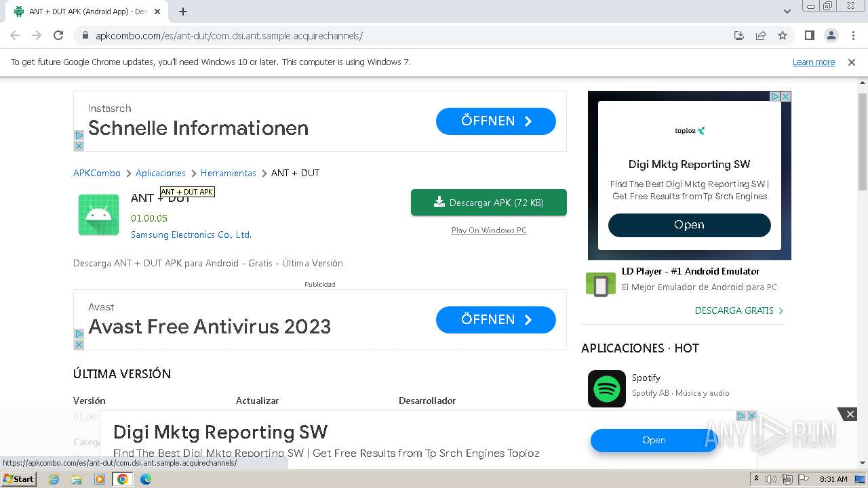Screen dimensions: 868x488
Task: Open a new tab with the plus button
Action: point(183,12)
